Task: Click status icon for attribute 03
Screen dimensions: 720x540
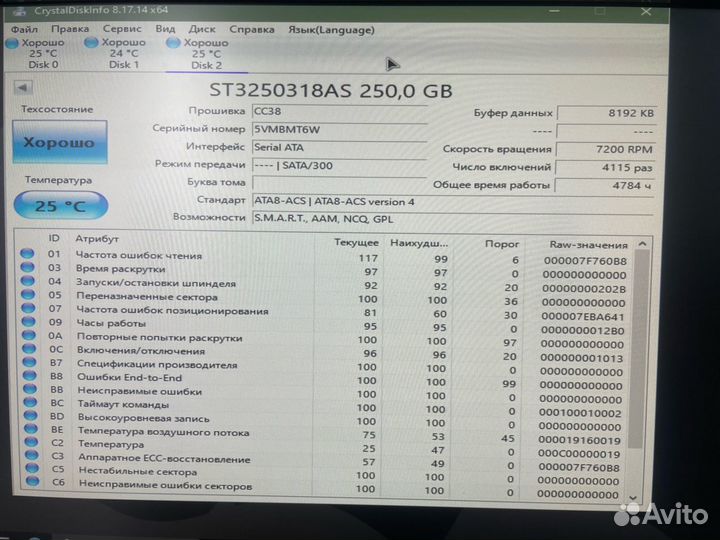Action: pos(27,267)
